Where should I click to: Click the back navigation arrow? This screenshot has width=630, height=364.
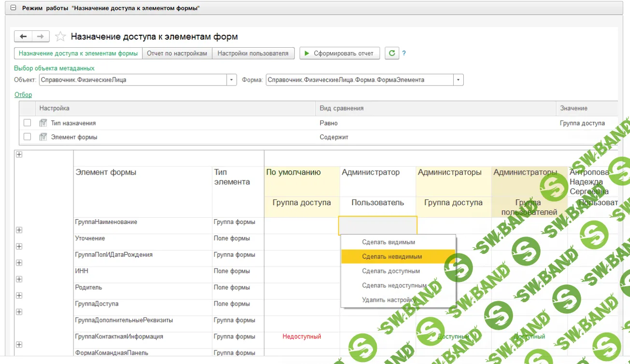coord(23,37)
